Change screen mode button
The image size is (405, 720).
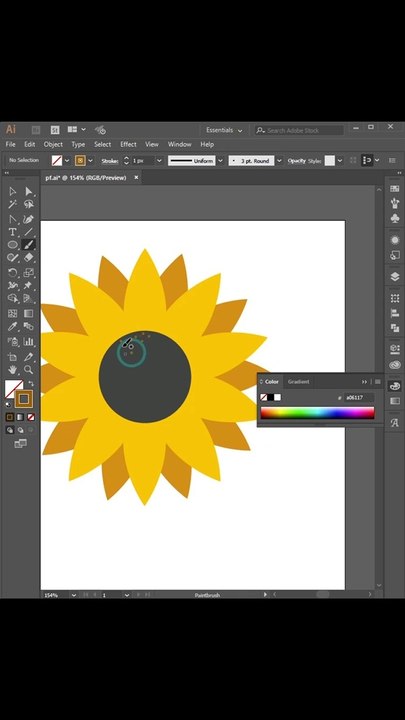(20, 444)
